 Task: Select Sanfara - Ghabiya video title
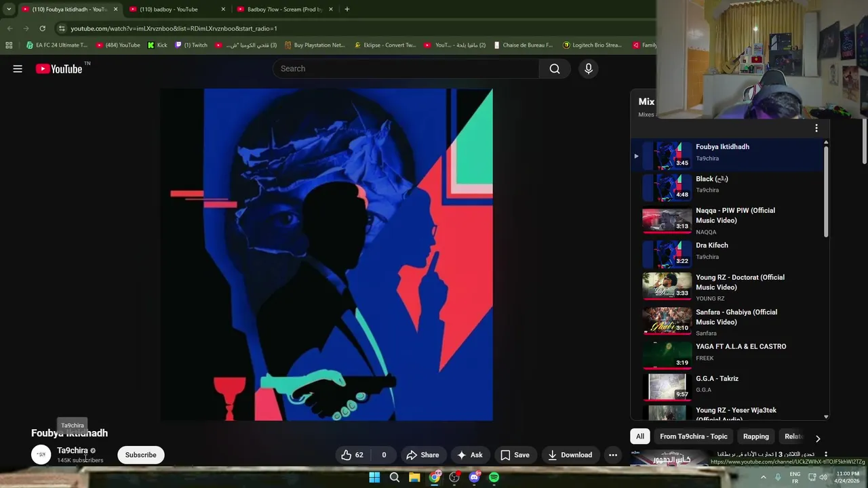(736, 317)
